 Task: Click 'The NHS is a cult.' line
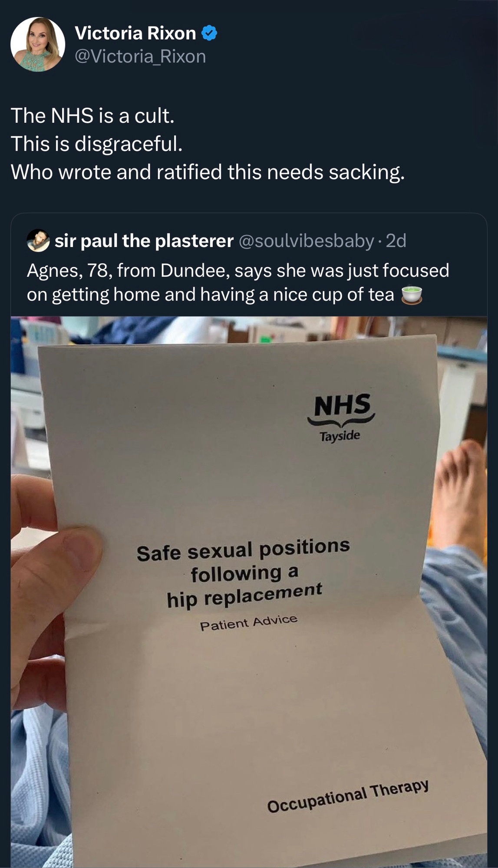[92, 115]
